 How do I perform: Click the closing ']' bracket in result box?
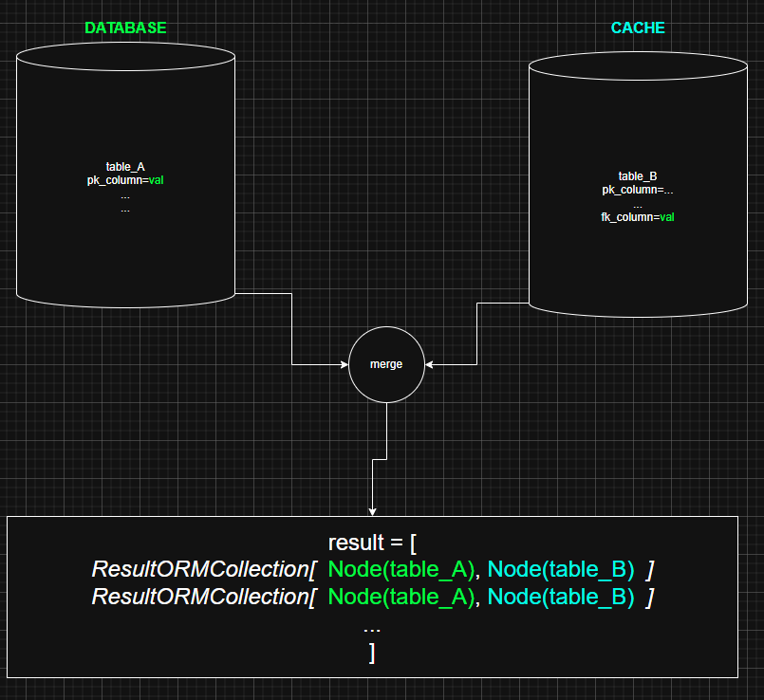[372, 653]
